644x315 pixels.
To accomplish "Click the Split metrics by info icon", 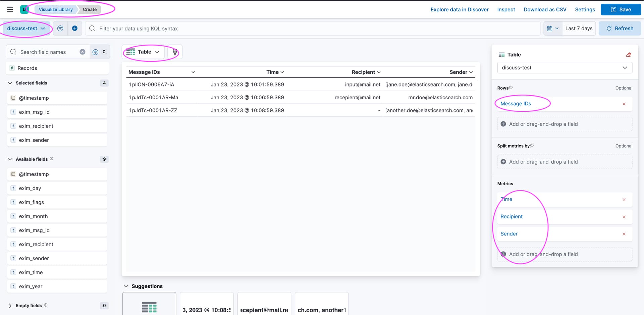I will pyautogui.click(x=532, y=146).
